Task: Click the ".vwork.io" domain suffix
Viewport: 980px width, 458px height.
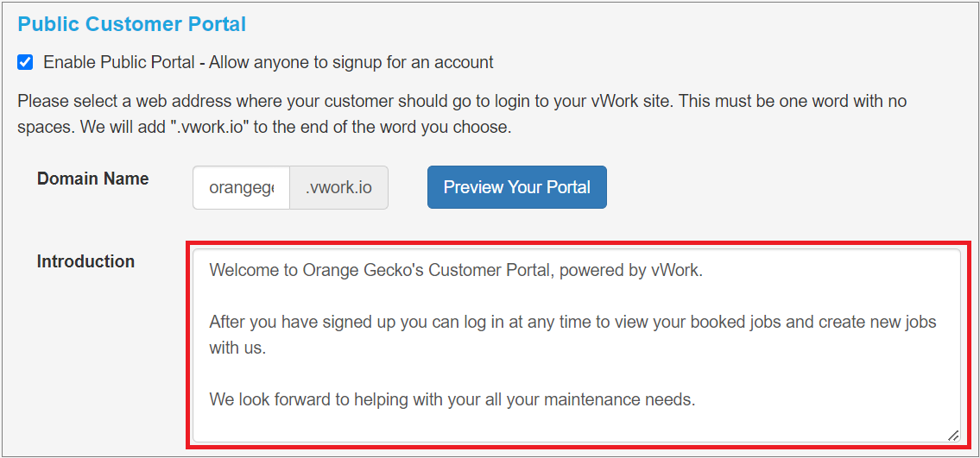Action: [x=338, y=187]
